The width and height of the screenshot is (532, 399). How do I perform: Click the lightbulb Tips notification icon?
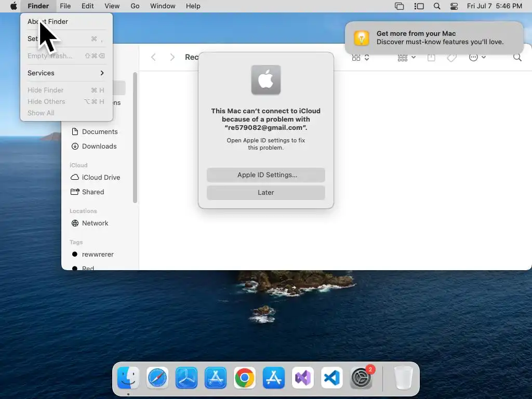362,37
